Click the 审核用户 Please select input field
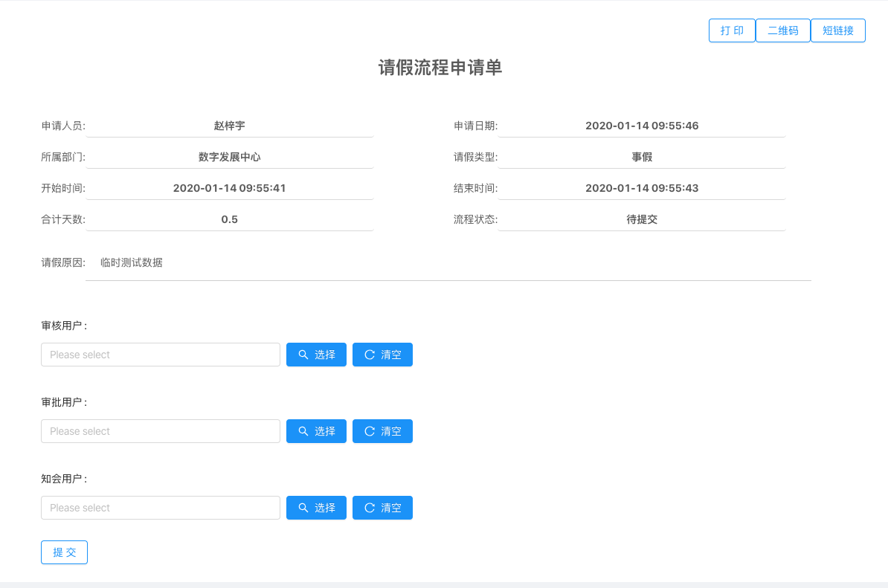 pos(160,355)
